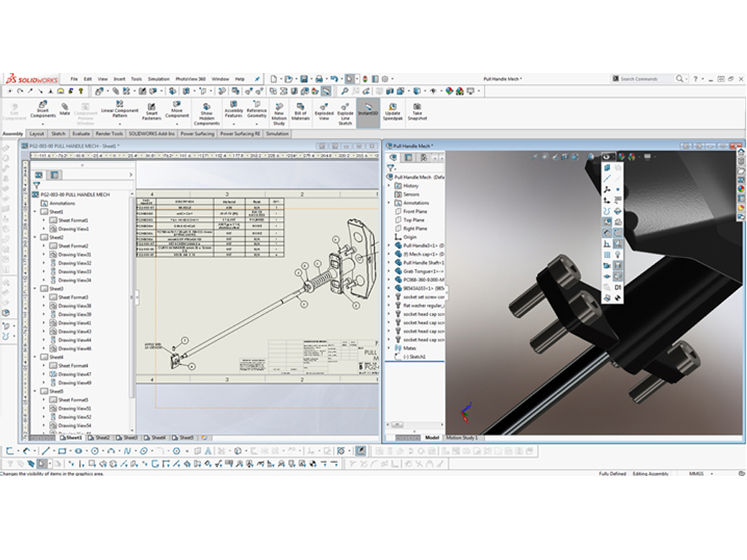Screen dimensions: 747x560
Task: Select Front Plane in assembly tree
Action: pyautogui.click(x=415, y=211)
